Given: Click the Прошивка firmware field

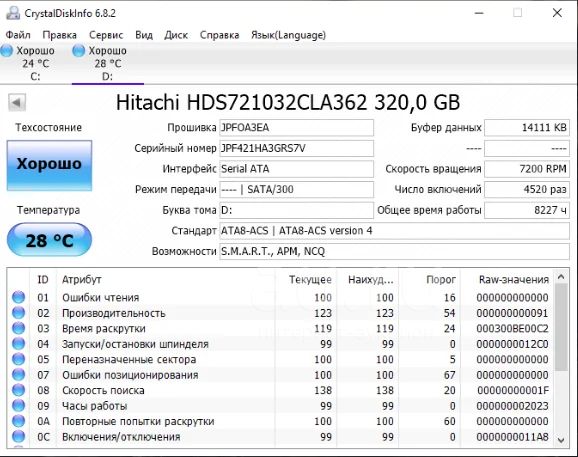Looking at the screenshot, I should click(x=296, y=128).
